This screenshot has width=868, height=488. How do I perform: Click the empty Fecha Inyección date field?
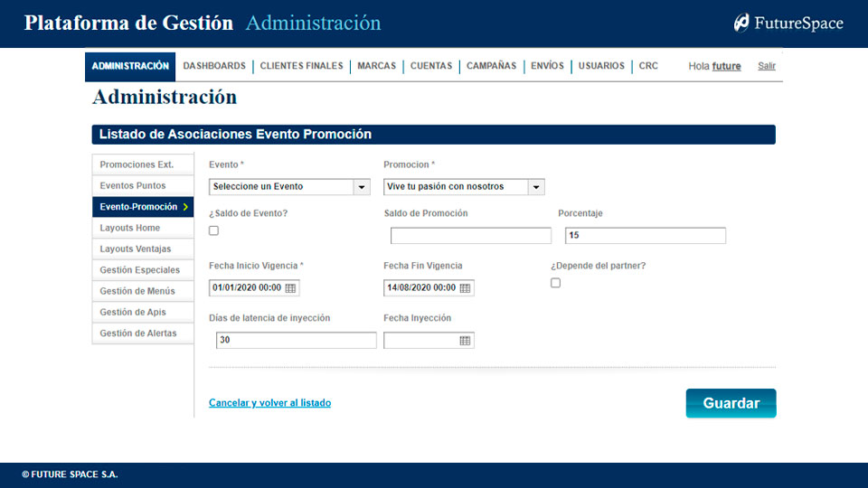[429, 341]
